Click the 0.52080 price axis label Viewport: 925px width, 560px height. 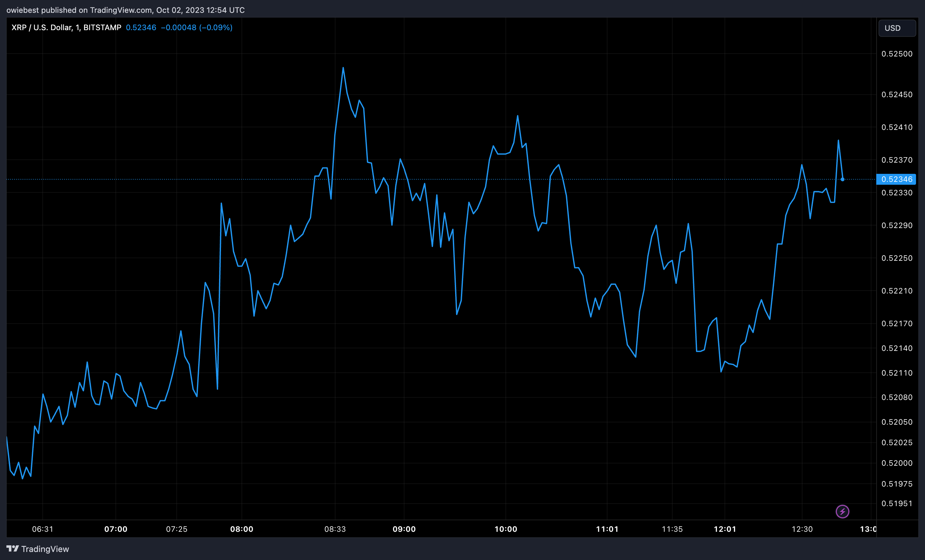(897, 397)
